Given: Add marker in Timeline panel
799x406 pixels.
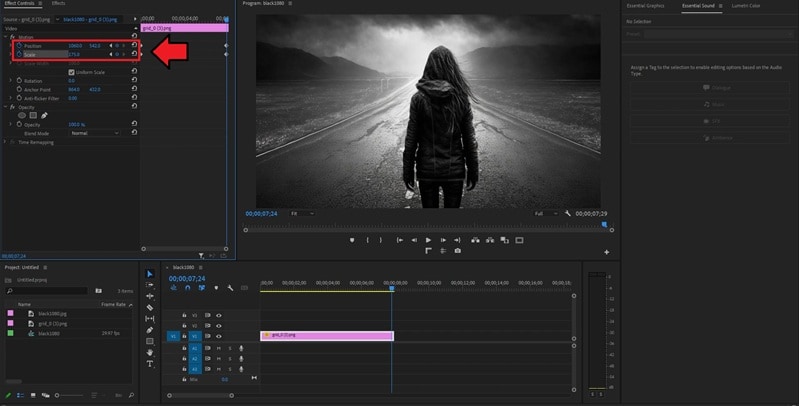Looking at the screenshot, I should pyautogui.click(x=216, y=288).
